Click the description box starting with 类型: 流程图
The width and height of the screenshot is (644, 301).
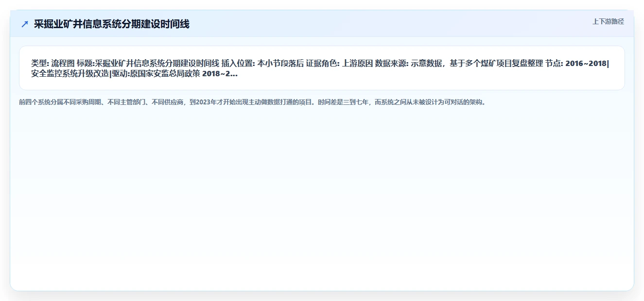pyautogui.click(x=322, y=68)
